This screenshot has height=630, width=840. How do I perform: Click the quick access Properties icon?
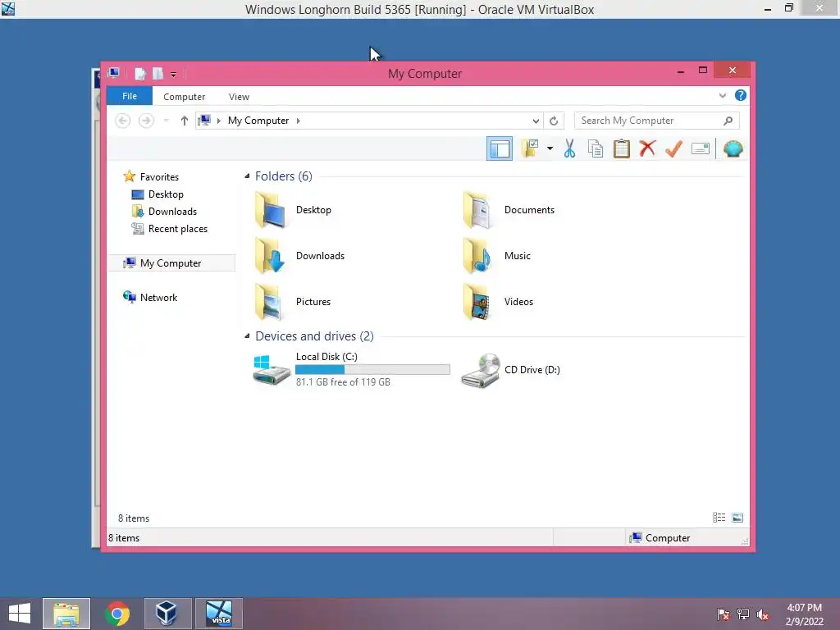point(140,73)
